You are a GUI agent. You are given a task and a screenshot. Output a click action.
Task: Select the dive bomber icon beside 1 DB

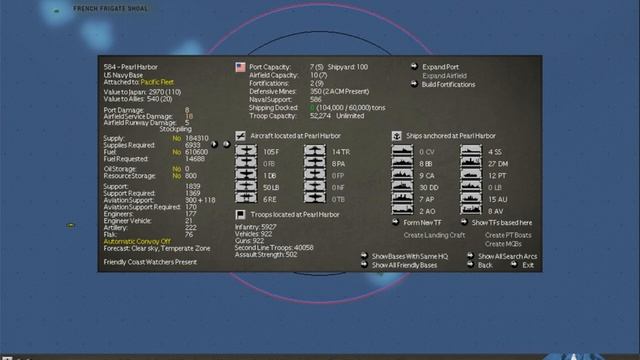tap(246, 175)
